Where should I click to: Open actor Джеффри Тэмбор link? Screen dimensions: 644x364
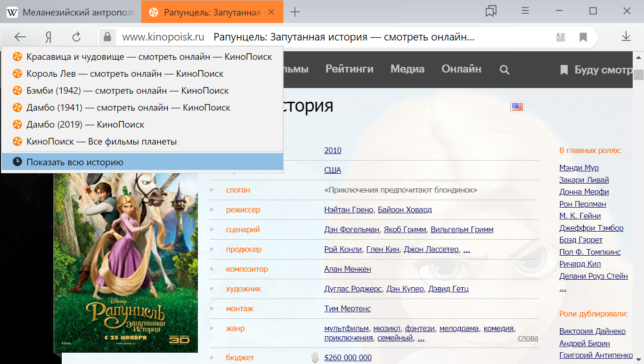[591, 228]
